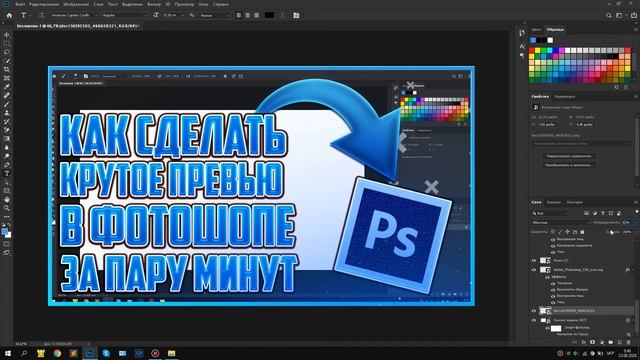Screen dimensions: 640x360
Task: Open layer filter kind dropdown
Action: click(x=551, y=213)
